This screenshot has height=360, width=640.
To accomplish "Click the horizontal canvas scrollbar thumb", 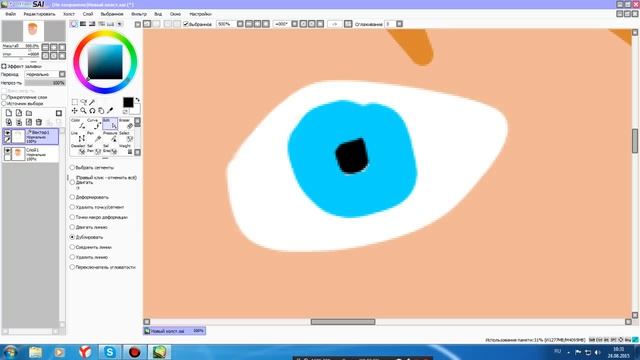I will 343,322.
